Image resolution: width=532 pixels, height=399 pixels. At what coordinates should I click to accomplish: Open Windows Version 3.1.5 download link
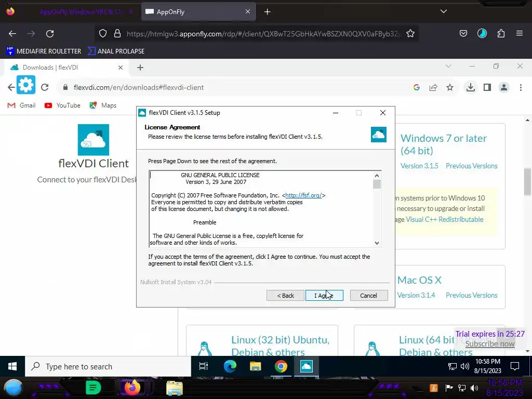[x=419, y=166]
